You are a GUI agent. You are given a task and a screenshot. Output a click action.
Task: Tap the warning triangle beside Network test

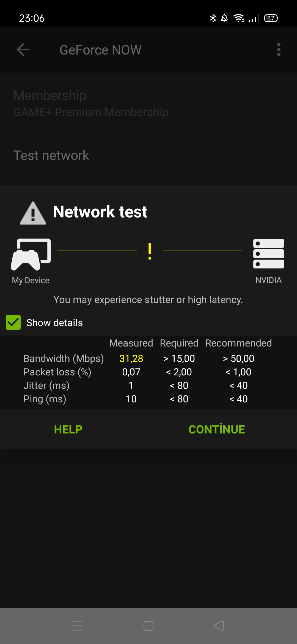[x=33, y=213]
